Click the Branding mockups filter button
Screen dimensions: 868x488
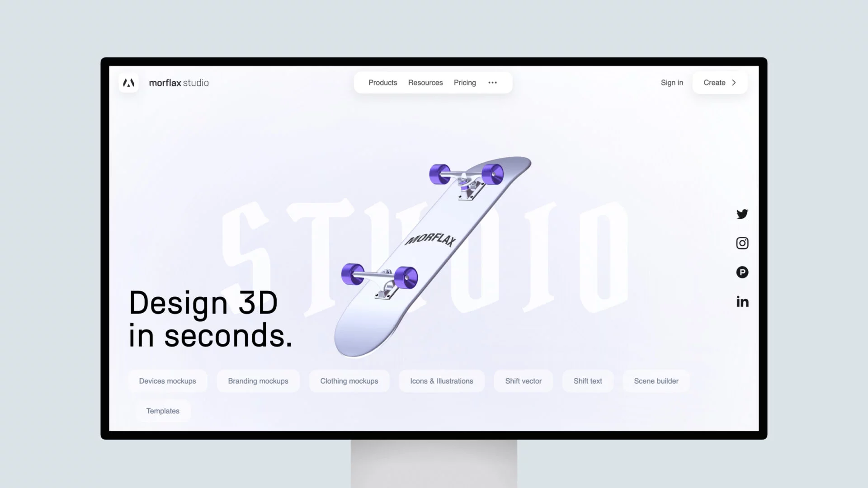click(258, 381)
